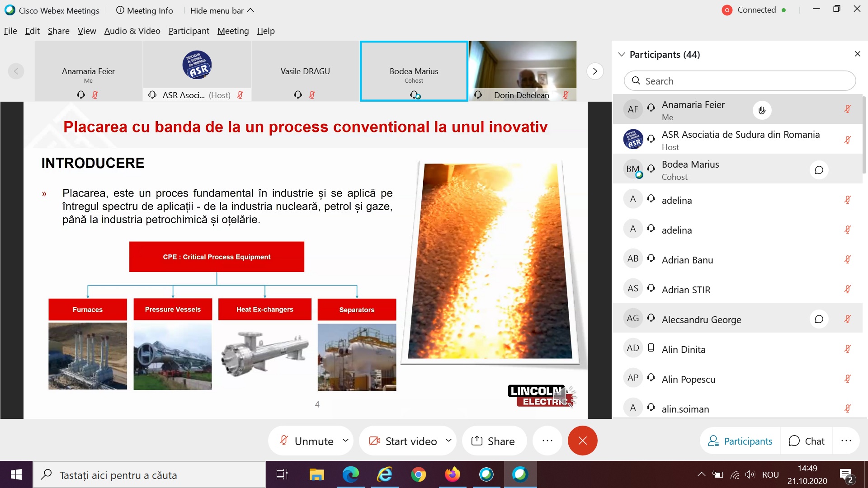Open the more options ellipsis beside Share
Image resolution: width=868 pixels, height=488 pixels.
pos(547,441)
